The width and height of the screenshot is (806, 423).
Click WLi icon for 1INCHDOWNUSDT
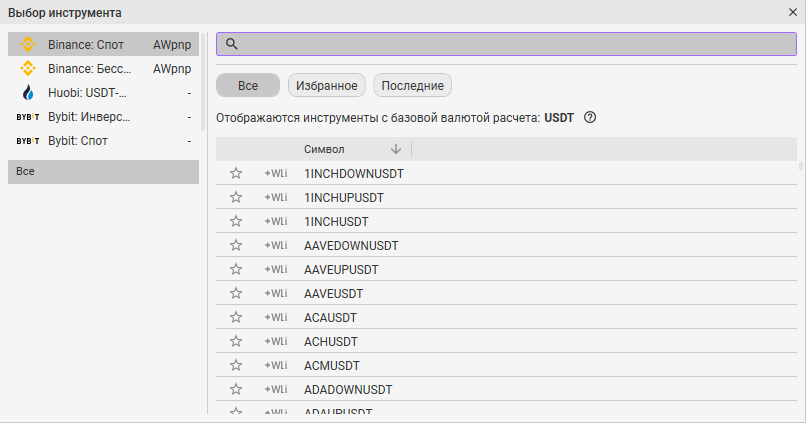pos(276,173)
